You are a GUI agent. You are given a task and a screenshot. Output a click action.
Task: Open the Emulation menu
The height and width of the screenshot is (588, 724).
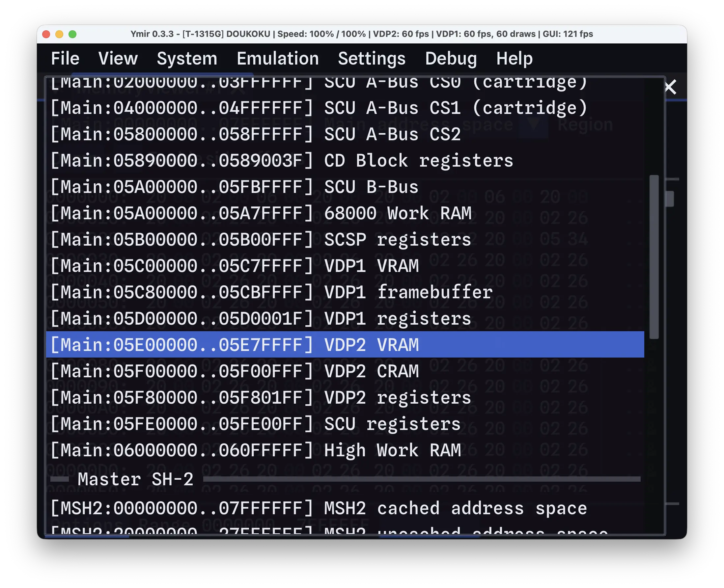tap(277, 58)
